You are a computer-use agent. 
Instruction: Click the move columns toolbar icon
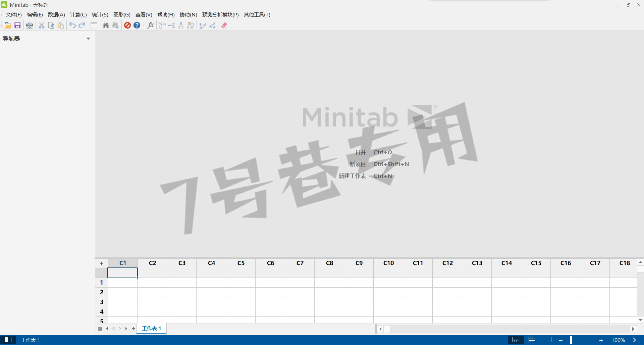pos(191,25)
